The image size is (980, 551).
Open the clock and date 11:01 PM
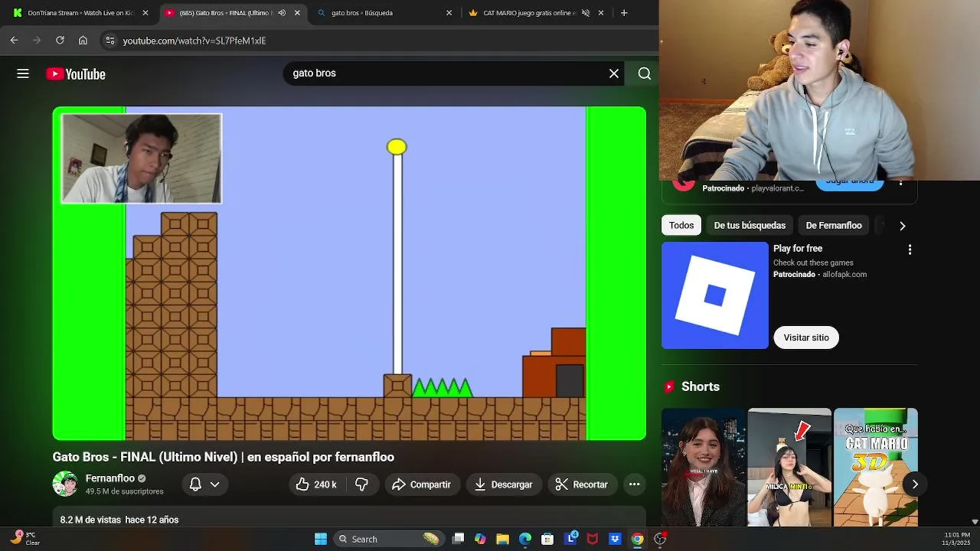[957, 539]
